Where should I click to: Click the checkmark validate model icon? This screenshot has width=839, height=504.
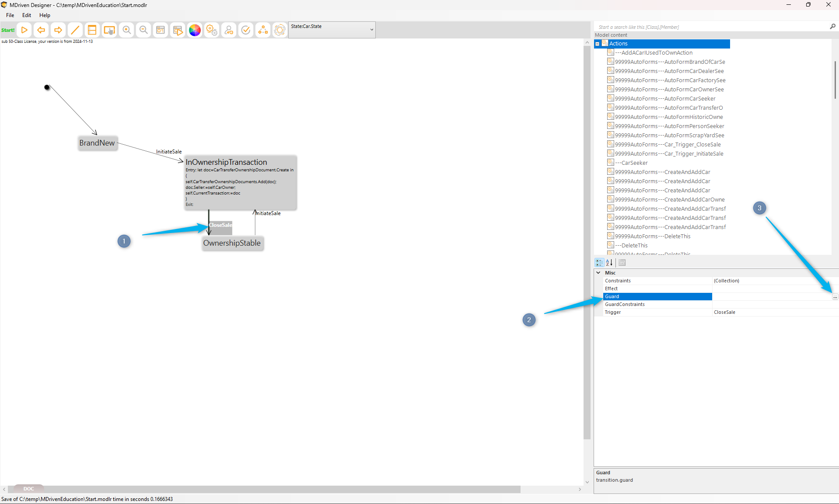246,30
